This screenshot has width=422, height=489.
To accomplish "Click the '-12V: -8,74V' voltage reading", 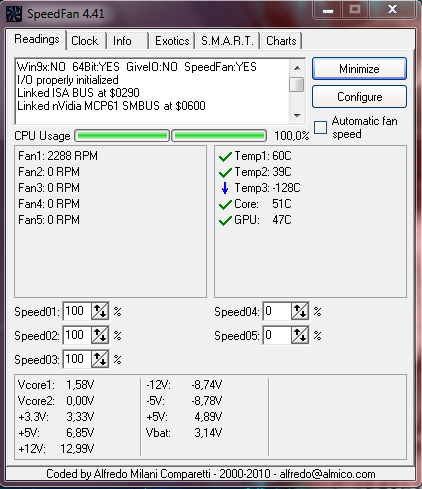I will (184, 385).
